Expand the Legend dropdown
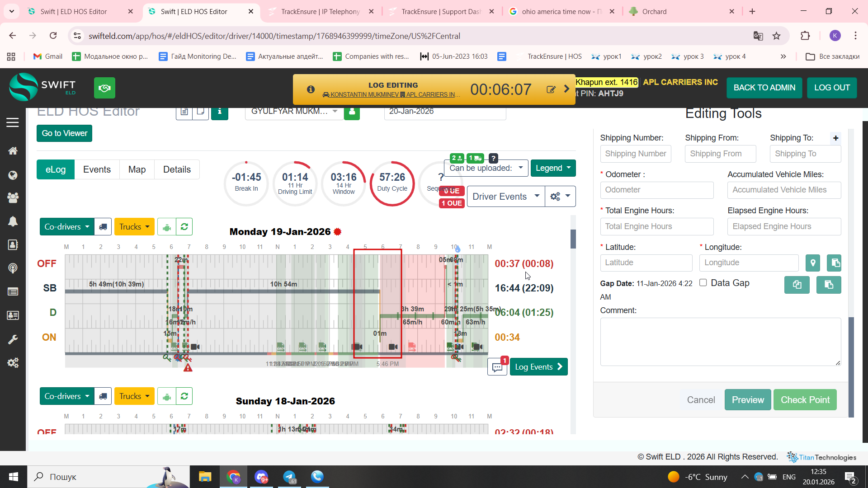This screenshot has width=868, height=488. pos(553,168)
